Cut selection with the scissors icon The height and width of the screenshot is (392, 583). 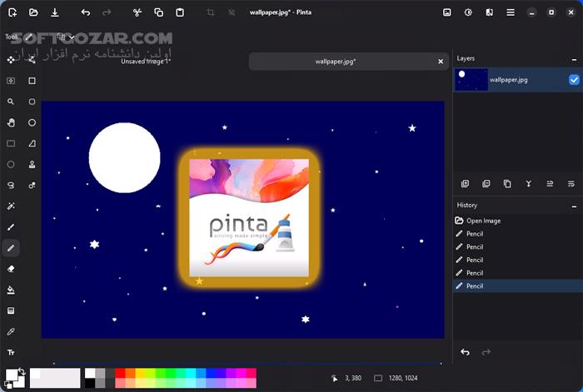[137, 12]
